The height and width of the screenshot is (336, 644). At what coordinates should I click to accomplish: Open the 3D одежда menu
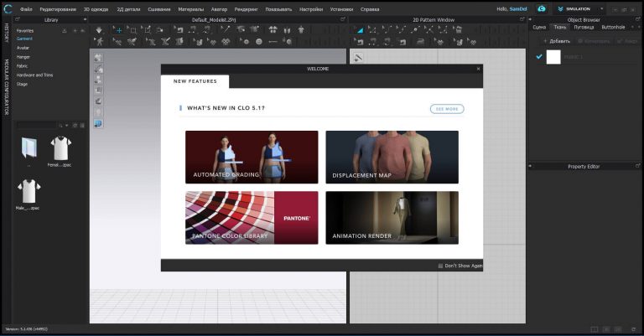point(96,9)
